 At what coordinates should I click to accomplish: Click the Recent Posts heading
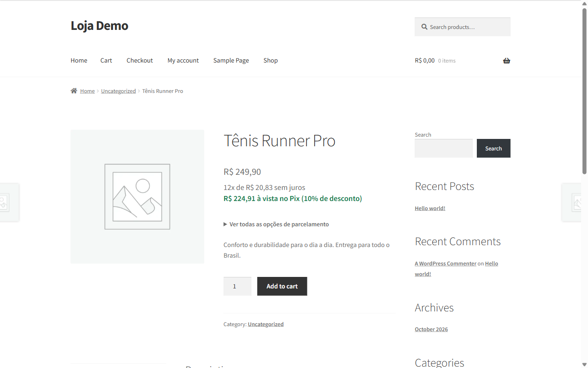click(x=444, y=186)
